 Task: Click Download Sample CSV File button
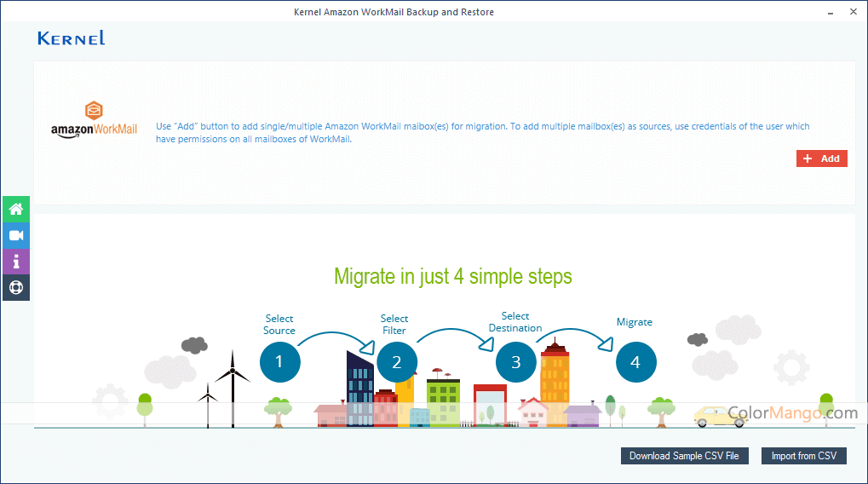coord(684,456)
